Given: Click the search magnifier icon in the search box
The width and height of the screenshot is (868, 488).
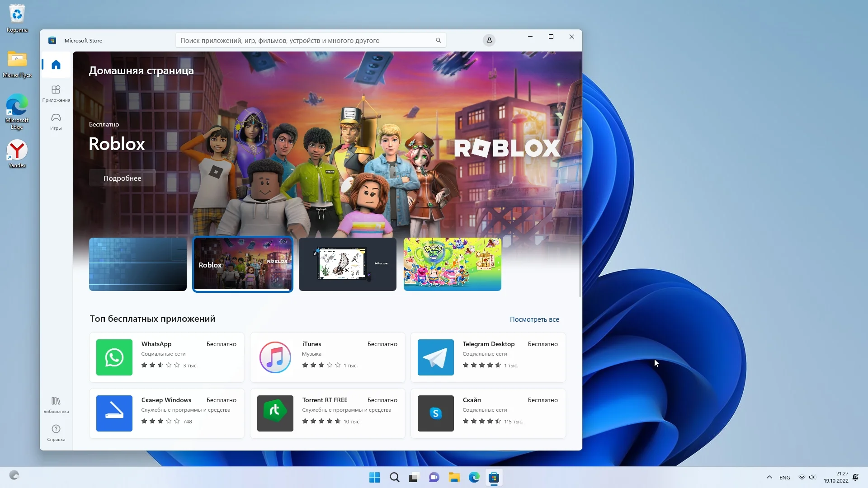Looking at the screenshot, I should [438, 40].
